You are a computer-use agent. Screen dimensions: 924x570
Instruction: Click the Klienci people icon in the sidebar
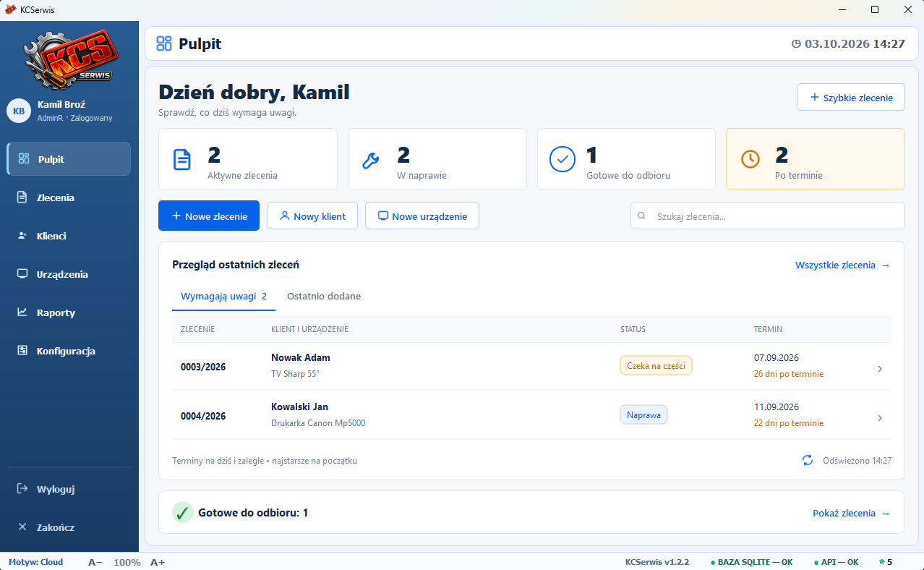[x=22, y=236]
